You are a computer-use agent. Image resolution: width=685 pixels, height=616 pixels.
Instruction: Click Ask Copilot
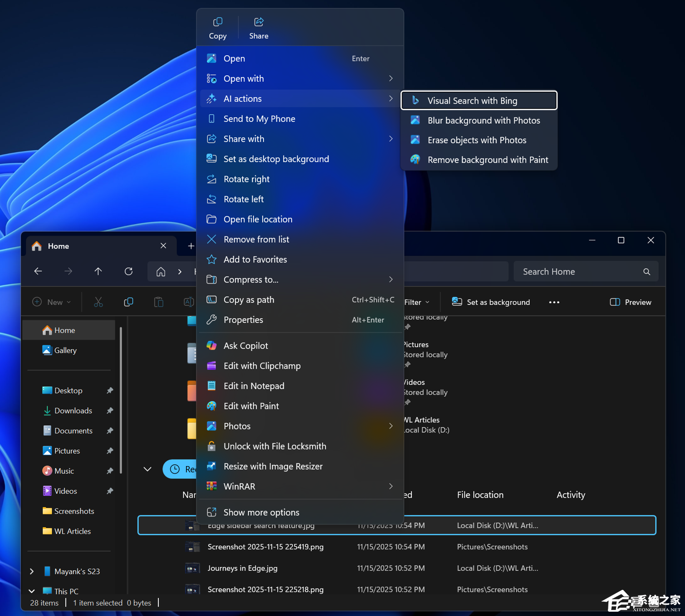(300, 346)
